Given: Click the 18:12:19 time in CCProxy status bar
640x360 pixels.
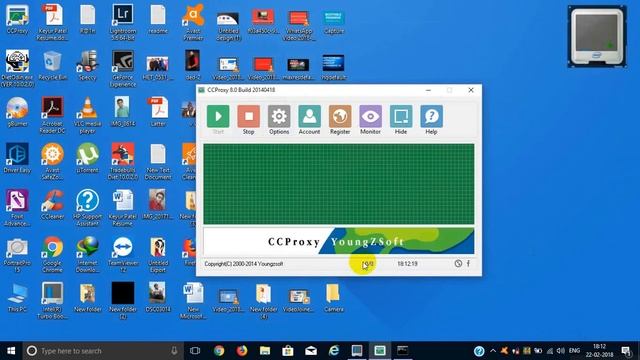Looking at the screenshot, I should [x=407, y=264].
